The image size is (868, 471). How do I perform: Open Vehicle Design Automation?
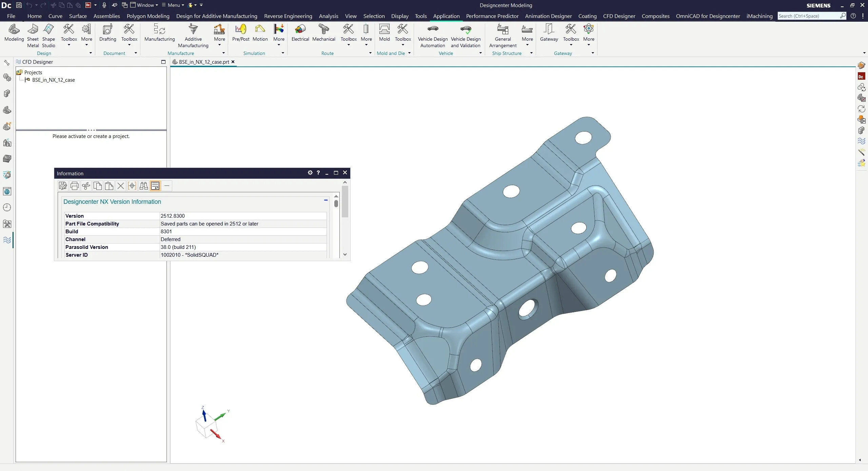coord(433,36)
